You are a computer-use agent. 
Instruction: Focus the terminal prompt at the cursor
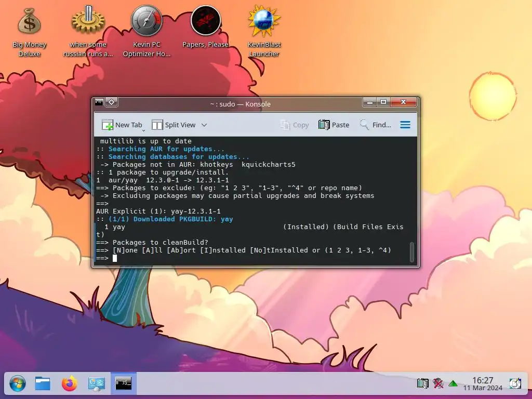click(x=115, y=258)
